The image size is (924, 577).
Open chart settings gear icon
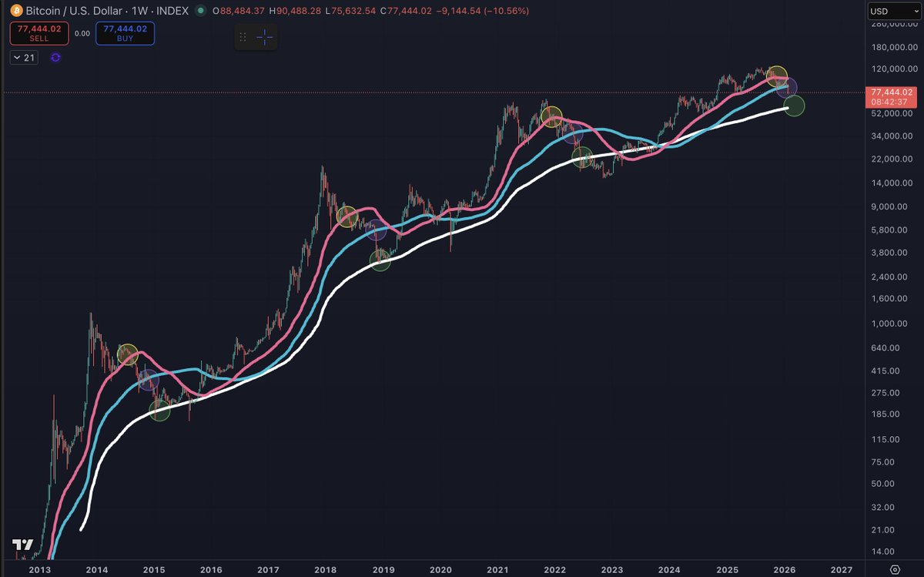click(895, 569)
